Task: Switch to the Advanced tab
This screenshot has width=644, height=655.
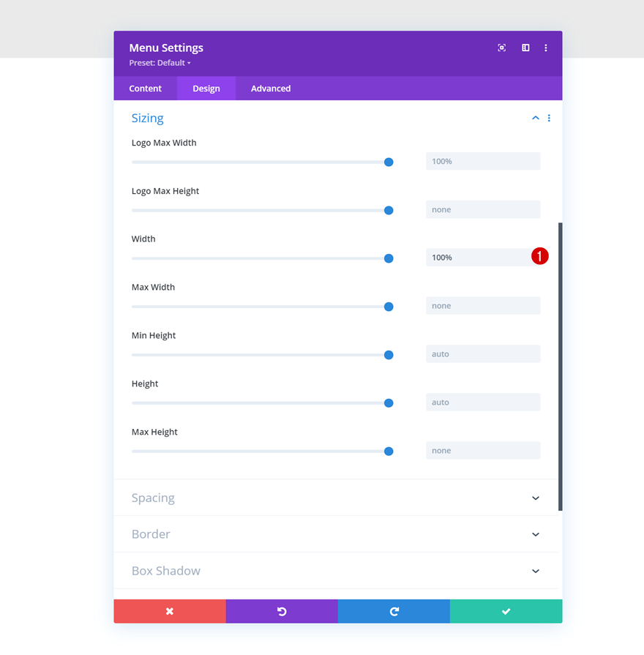Action: [x=271, y=89]
